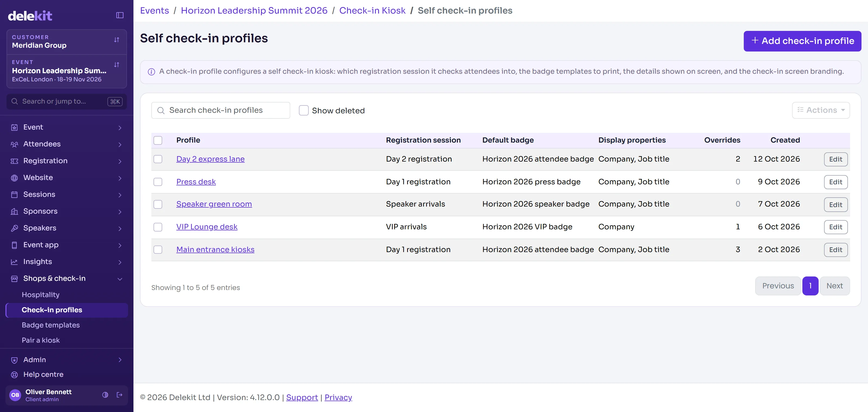Select Check-in profiles submenu item
868x412 pixels.
pyautogui.click(x=66, y=310)
